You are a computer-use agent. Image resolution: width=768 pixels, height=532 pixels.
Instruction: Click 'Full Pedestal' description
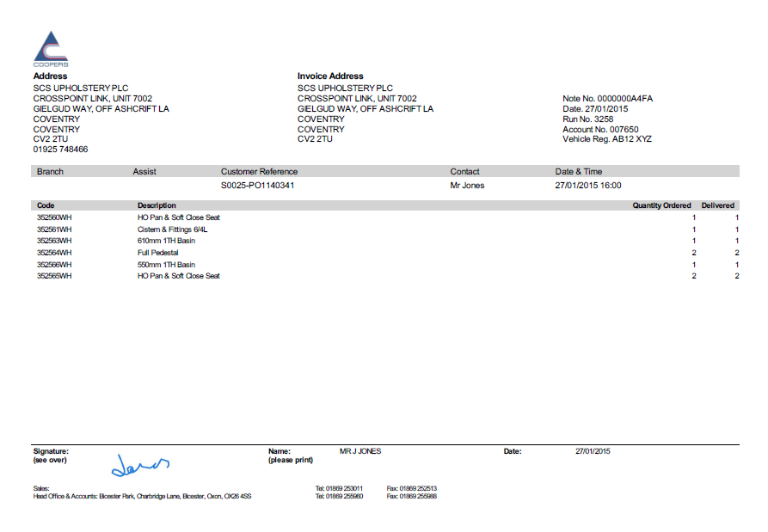(x=157, y=253)
